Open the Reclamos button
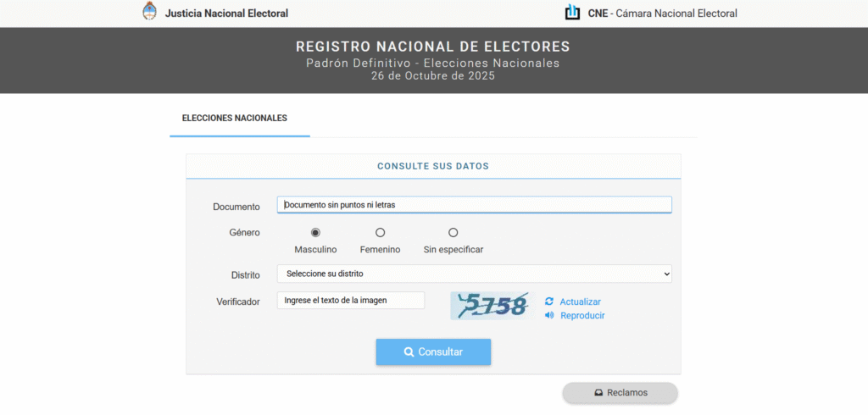The image size is (868, 415). point(620,393)
